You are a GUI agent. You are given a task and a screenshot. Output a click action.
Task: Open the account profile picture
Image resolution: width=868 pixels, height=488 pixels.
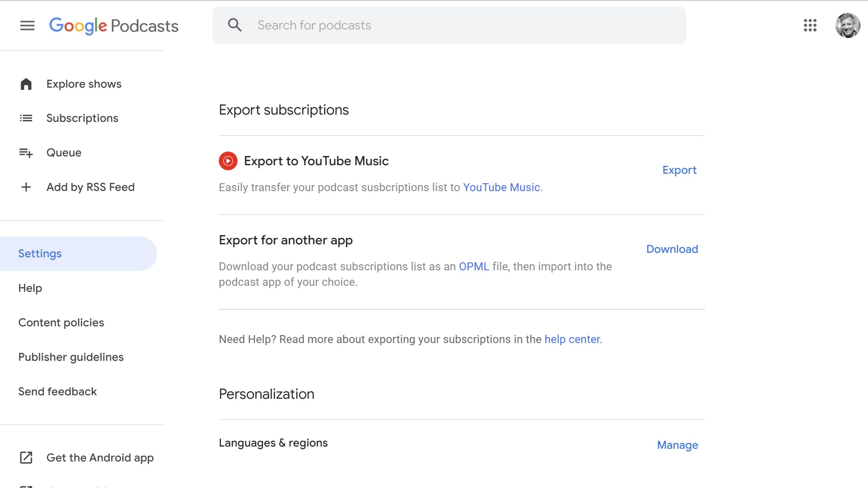[848, 25]
